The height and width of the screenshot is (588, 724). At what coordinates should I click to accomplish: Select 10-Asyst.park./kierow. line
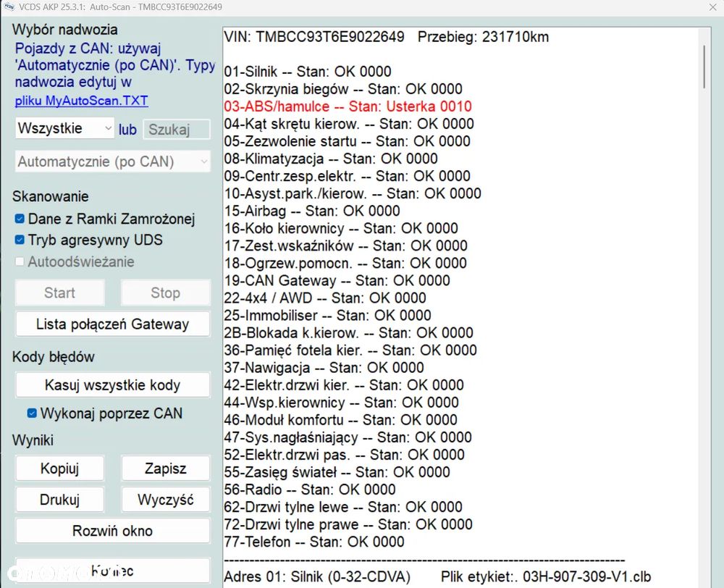click(353, 193)
